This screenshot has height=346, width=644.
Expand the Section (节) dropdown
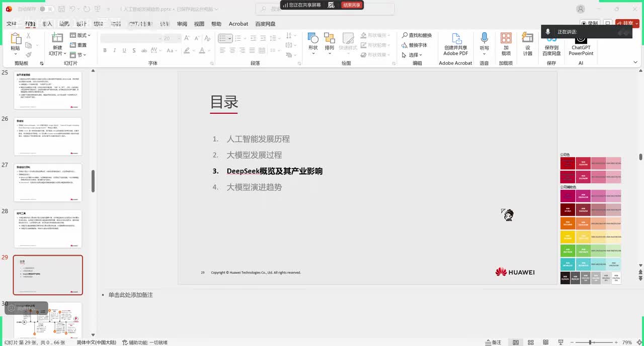coord(78,55)
